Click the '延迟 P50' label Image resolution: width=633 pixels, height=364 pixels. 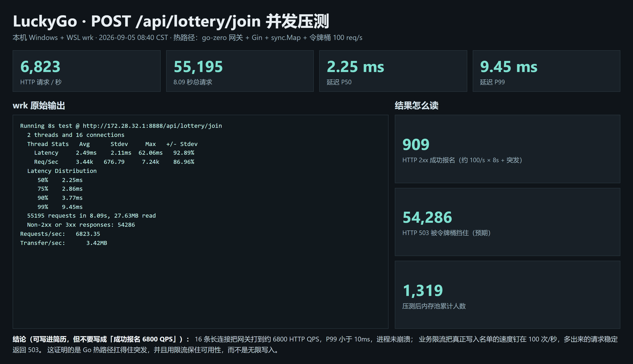pyautogui.click(x=339, y=82)
